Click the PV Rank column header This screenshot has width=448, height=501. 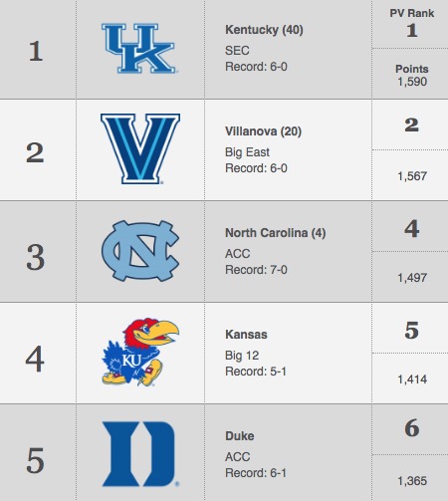[x=412, y=13]
